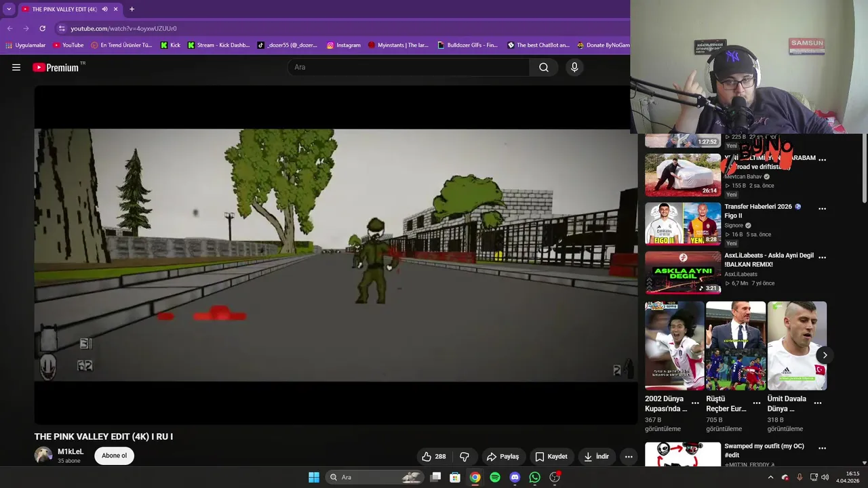
Task: Like the video with thumbs-up button
Action: pyautogui.click(x=434, y=456)
